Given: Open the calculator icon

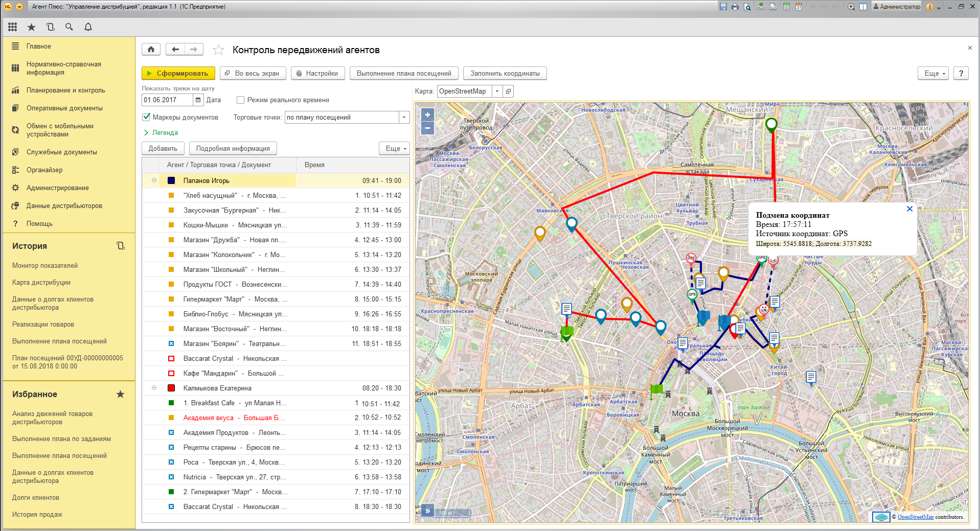Looking at the screenshot, I should tap(786, 7).
